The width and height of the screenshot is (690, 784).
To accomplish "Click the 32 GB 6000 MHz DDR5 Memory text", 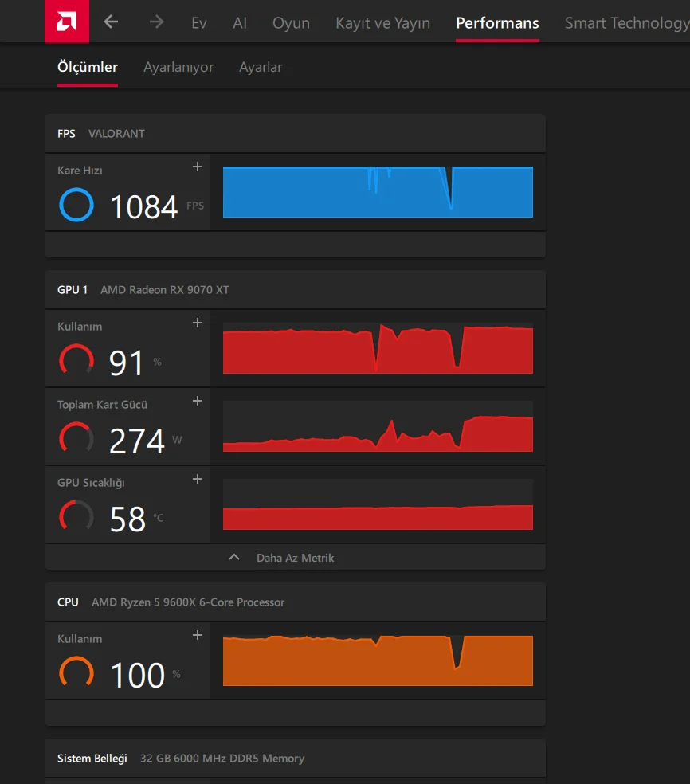I will 222,759.
